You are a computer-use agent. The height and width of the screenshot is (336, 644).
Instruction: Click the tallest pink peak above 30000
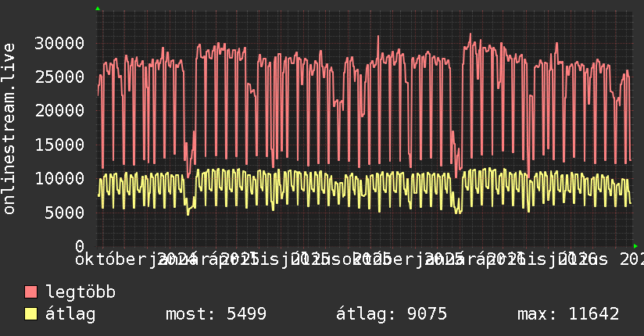tap(470, 34)
